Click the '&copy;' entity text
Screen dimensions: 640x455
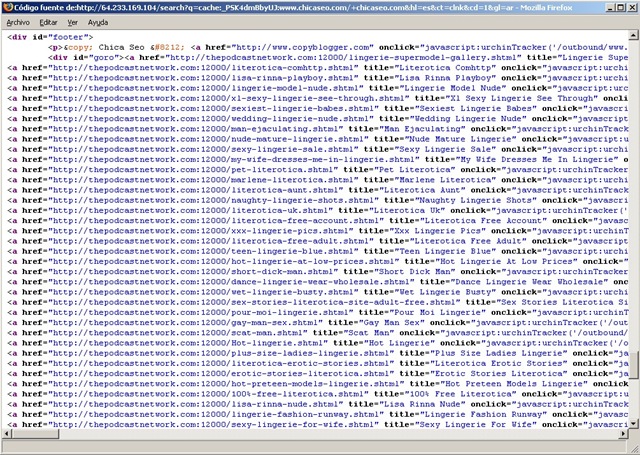(78, 47)
